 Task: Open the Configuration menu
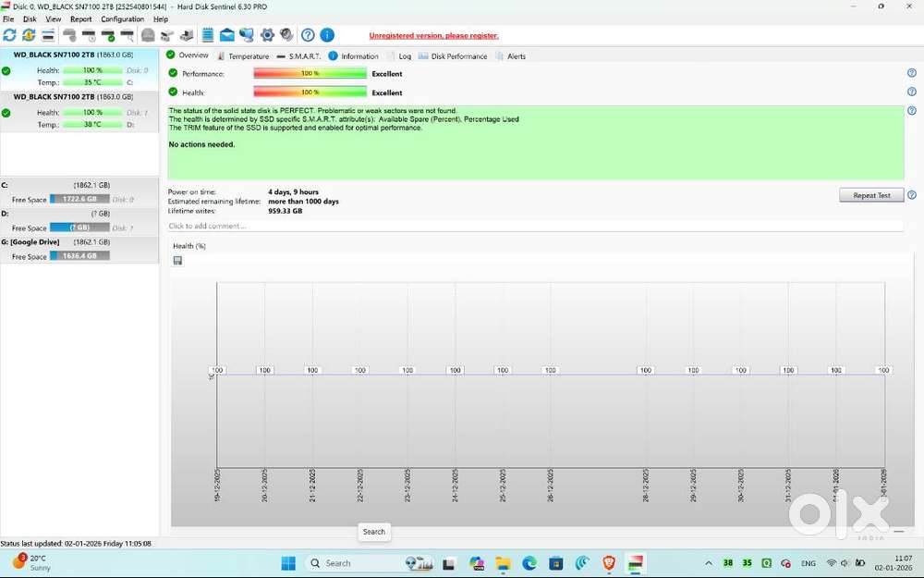(122, 18)
